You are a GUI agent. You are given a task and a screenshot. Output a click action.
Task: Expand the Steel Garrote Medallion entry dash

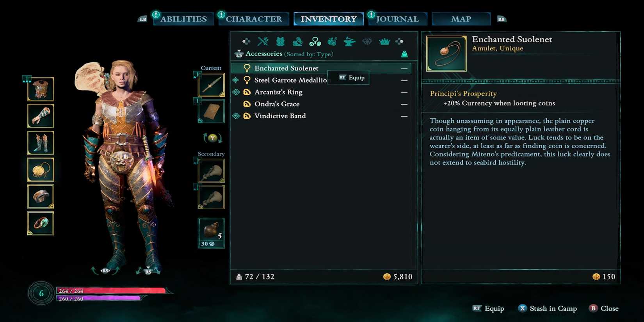tap(404, 80)
